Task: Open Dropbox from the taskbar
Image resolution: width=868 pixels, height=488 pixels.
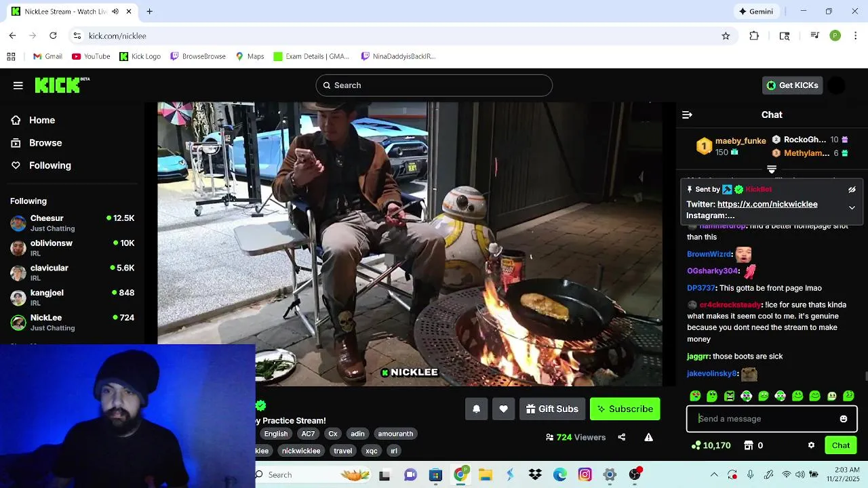Action: [x=535, y=474]
